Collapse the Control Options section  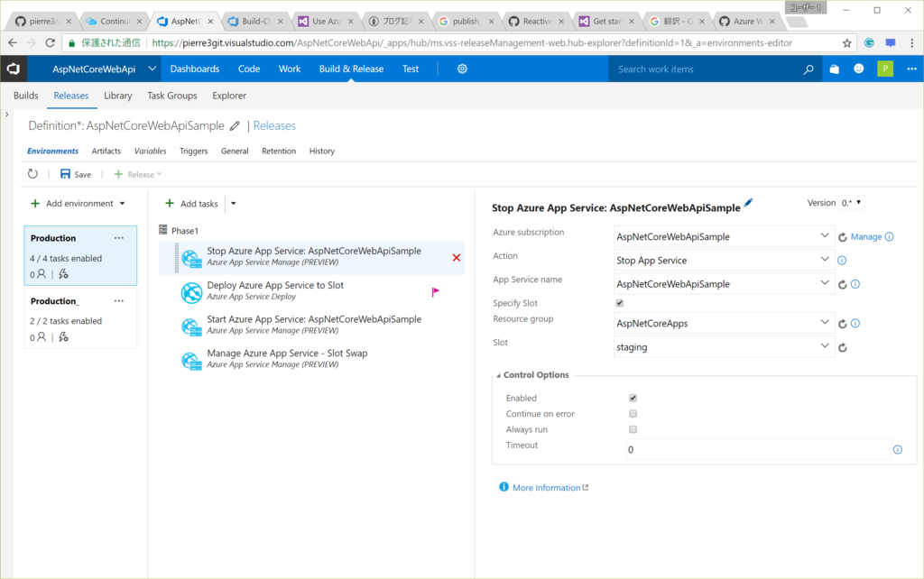(498, 375)
